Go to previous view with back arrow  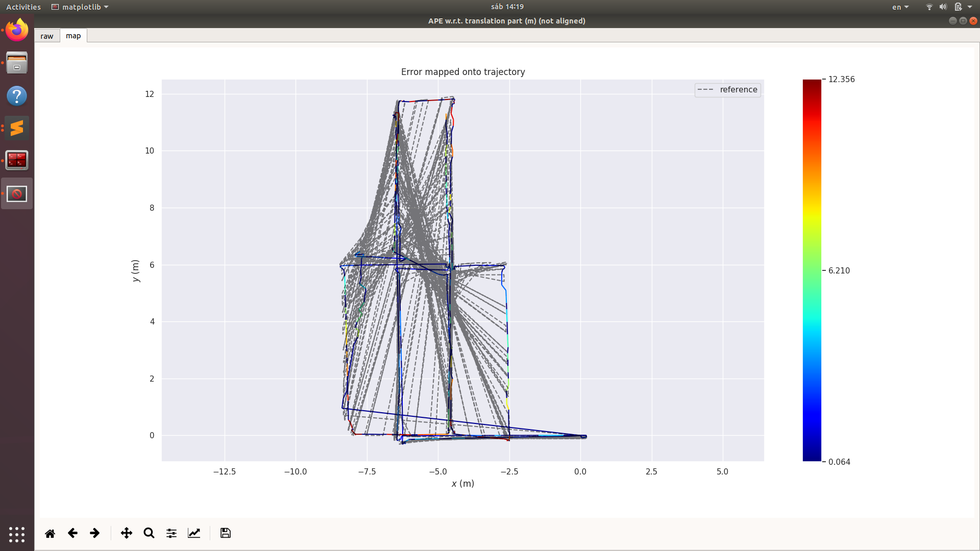(x=72, y=533)
